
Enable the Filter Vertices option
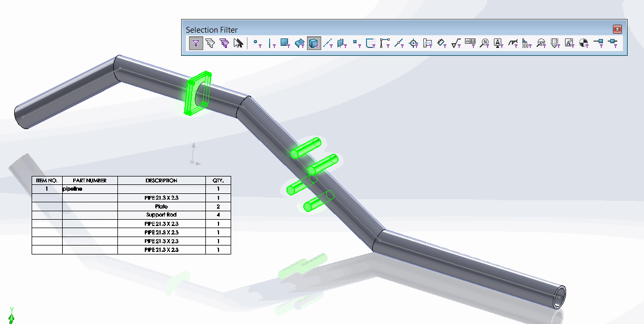click(x=257, y=43)
